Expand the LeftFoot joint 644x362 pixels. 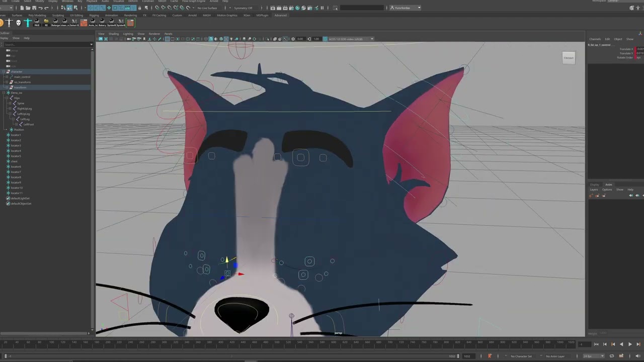tap(17, 124)
